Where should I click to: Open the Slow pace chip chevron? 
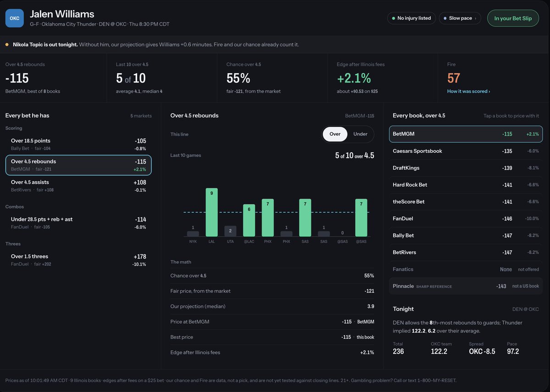click(x=475, y=18)
